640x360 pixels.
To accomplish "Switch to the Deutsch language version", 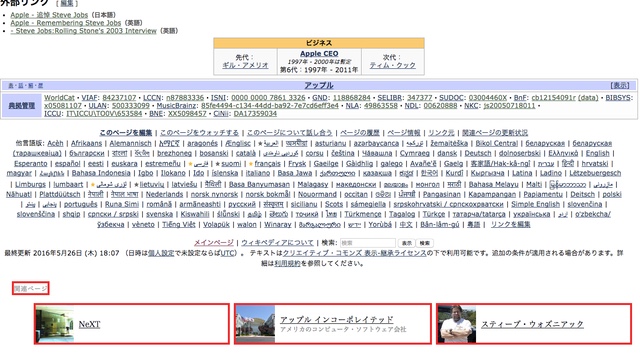I will coord(478,153).
